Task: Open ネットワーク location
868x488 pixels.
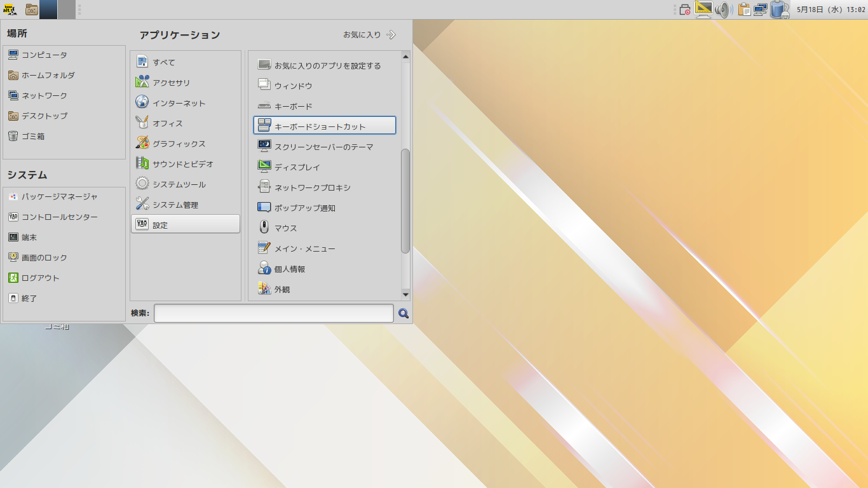Action: coord(64,96)
